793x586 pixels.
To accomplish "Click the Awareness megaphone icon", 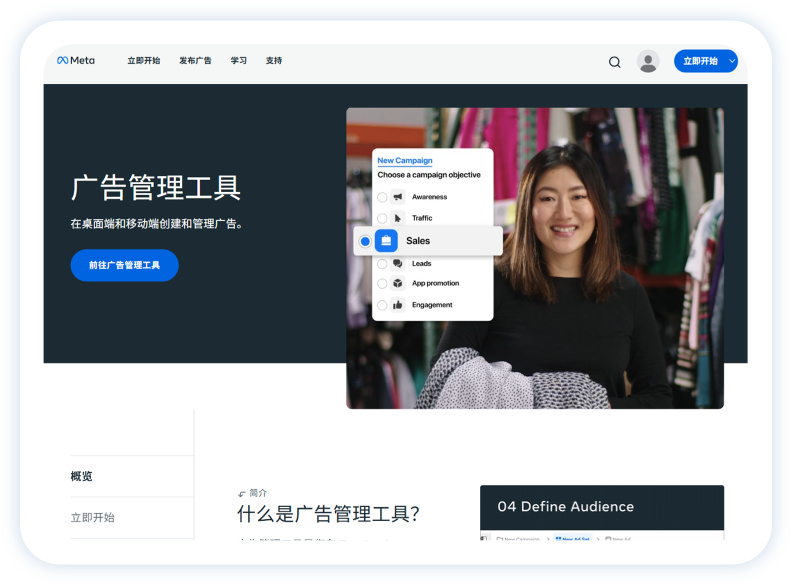I will pos(398,197).
